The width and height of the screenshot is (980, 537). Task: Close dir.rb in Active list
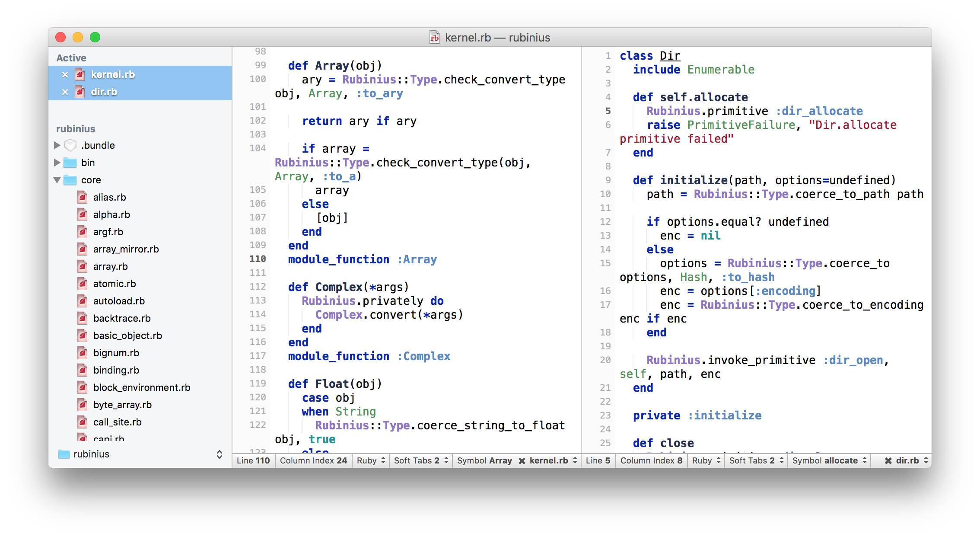(x=65, y=92)
